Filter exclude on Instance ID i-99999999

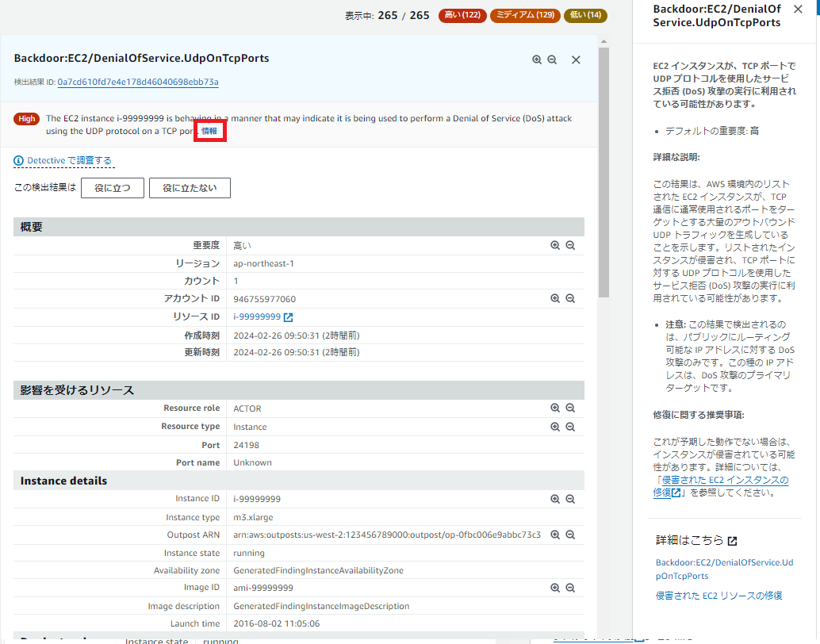click(570, 499)
